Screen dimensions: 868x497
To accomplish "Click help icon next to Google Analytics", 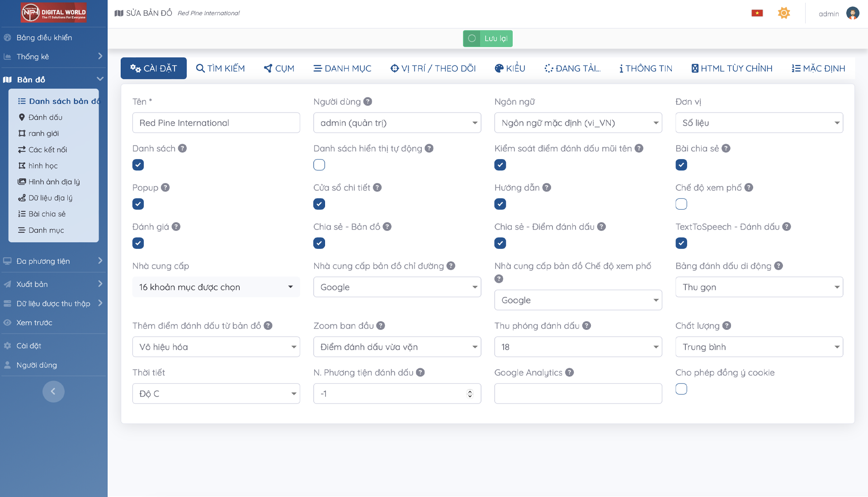I will point(570,372).
